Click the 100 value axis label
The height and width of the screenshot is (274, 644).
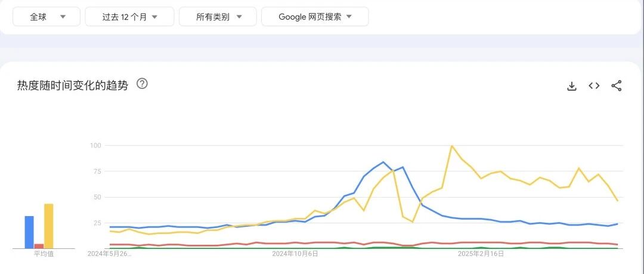(x=95, y=145)
